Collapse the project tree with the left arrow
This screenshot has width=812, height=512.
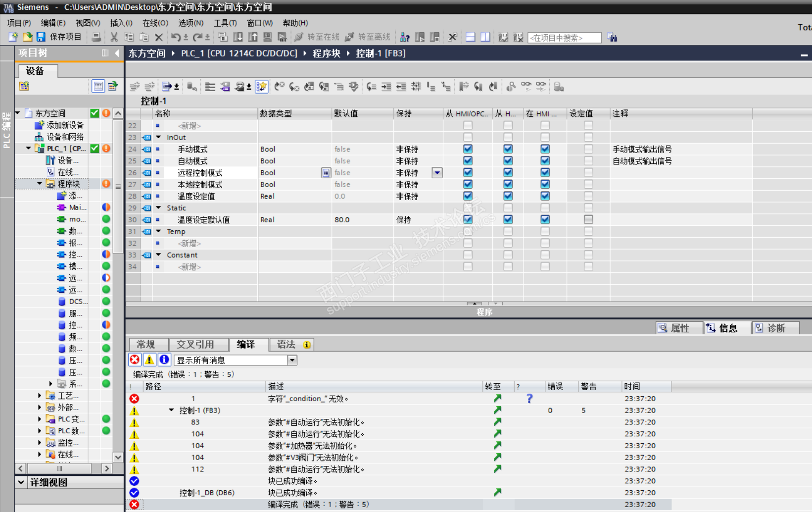click(x=117, y=53)
